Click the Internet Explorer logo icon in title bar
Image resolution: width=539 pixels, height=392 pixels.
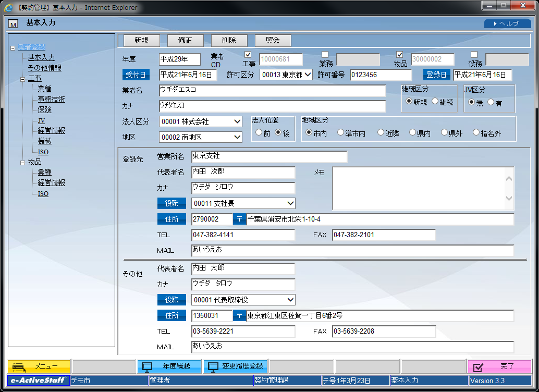click(x=8, y=7)
